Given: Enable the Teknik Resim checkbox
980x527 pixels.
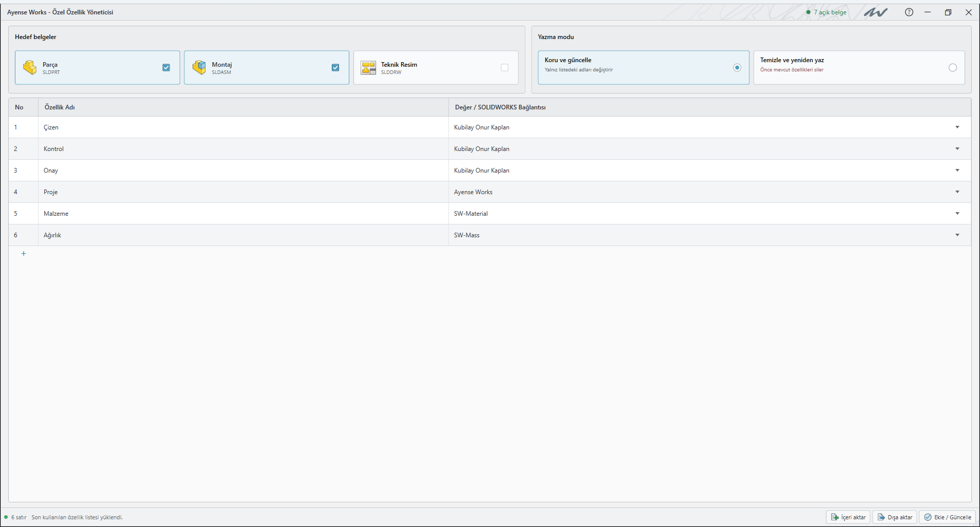Looking at the screenshot, I should tap(505, 67).
